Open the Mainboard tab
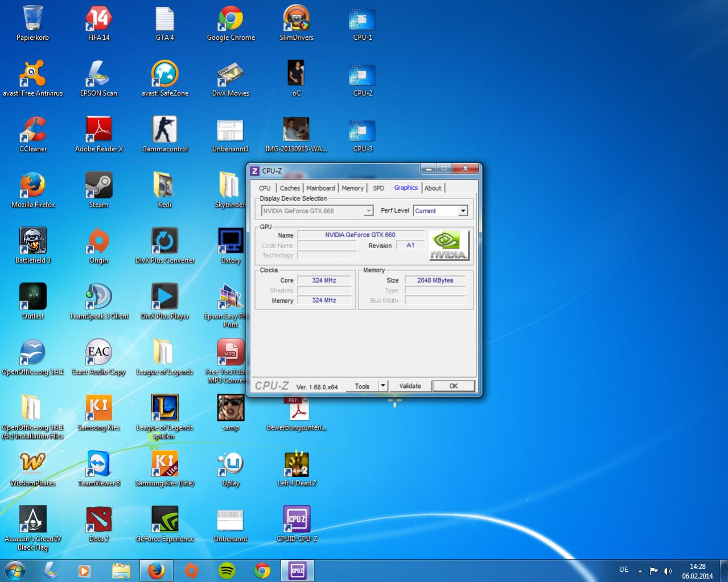Screen dimensions: 728x582 (320, 188)
